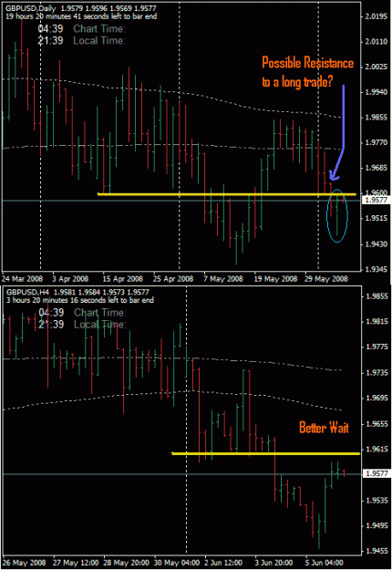Click the 21:39 value in Daily chart
This screenshot has width=392, height=570.
(50, 41)
